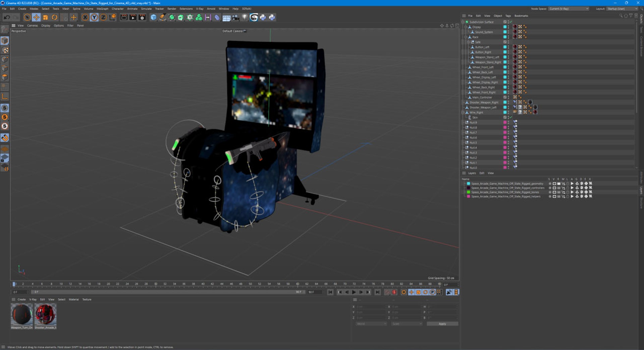Click the Bend deformer icon

click(x=217, y=17)
